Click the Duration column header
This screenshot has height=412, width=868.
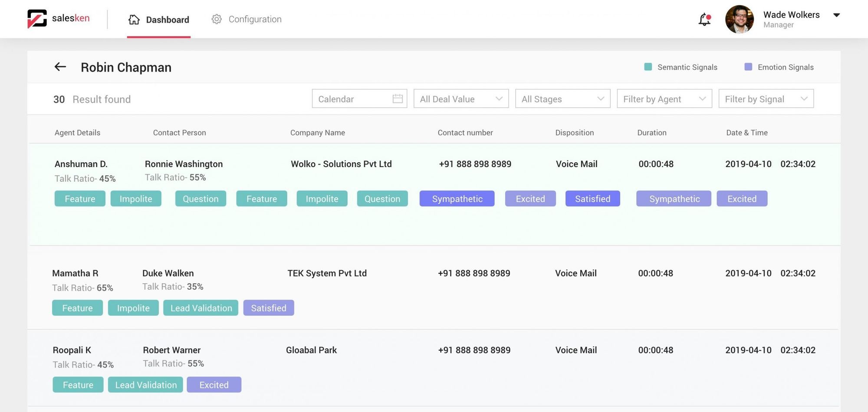click(x=652, y=133)
